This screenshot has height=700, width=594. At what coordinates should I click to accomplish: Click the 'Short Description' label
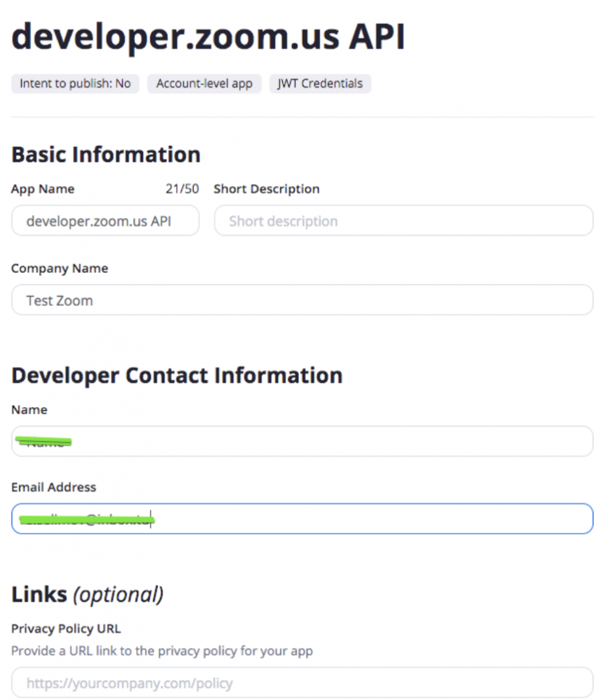pyautogui.click(x=267, y=189)
